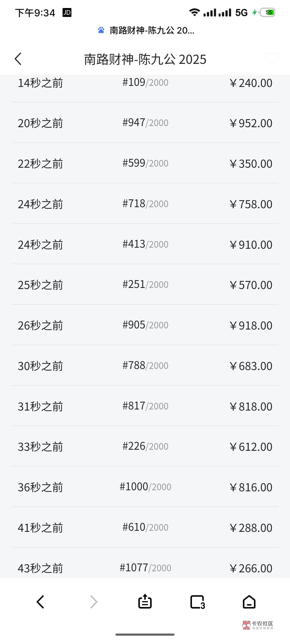The height and width of the screenshot is (644, 290).
Task: Tap the heart favorite icon
Action: pyautogui.click(x=271, y=59)
